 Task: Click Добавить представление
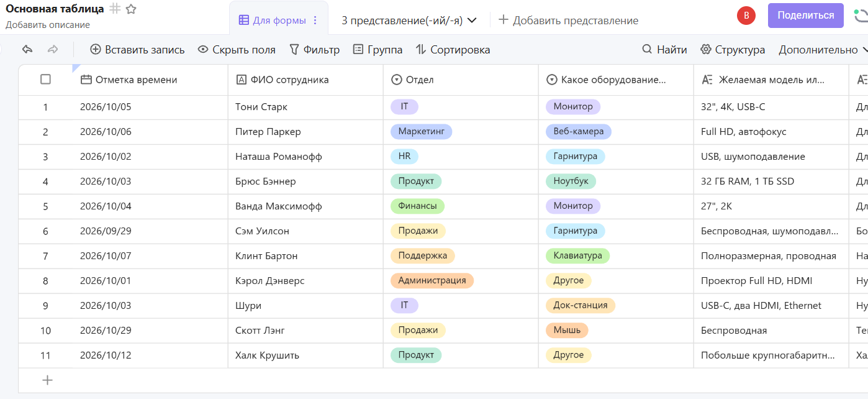(x=568, y=21)
